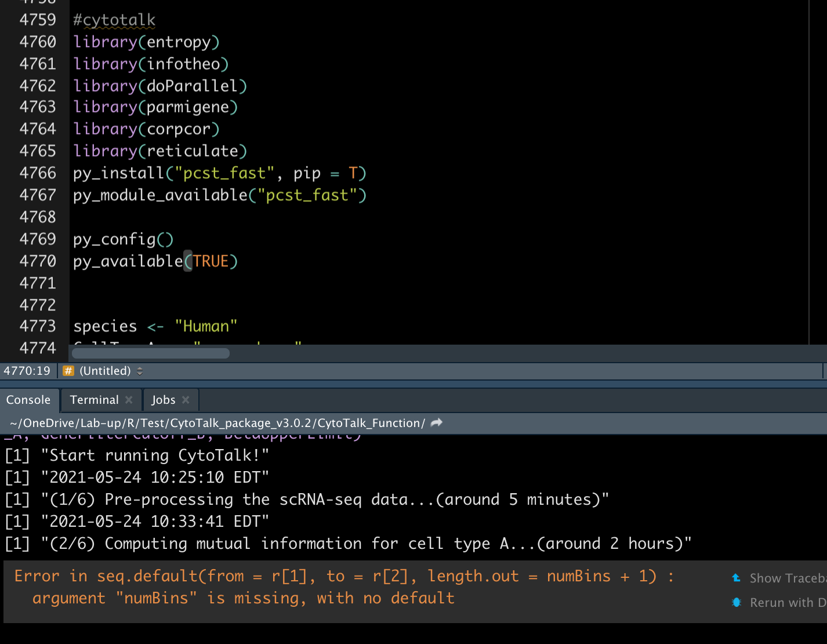Screen dimensions: 827x644
Task: Click the bug icon beside Rerun with Debug
Action: 736,602
